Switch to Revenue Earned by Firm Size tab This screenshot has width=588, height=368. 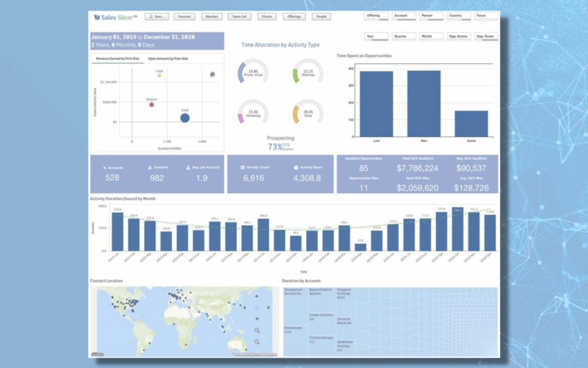[118, 59]
